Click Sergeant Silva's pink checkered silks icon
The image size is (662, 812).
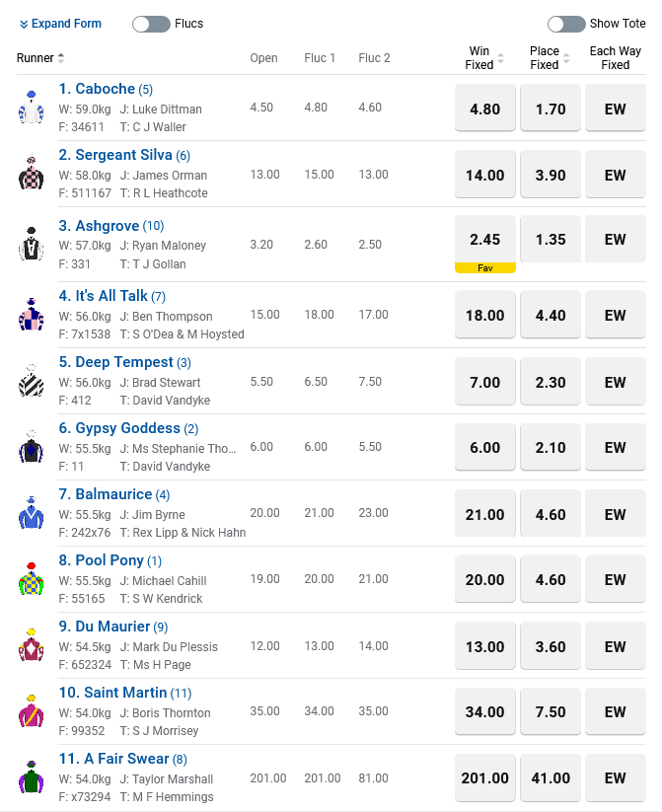pos(31,174)
